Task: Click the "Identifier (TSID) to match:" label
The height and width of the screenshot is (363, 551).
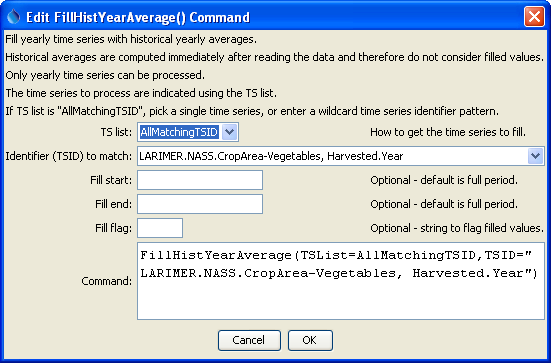Action: [69, 156]
